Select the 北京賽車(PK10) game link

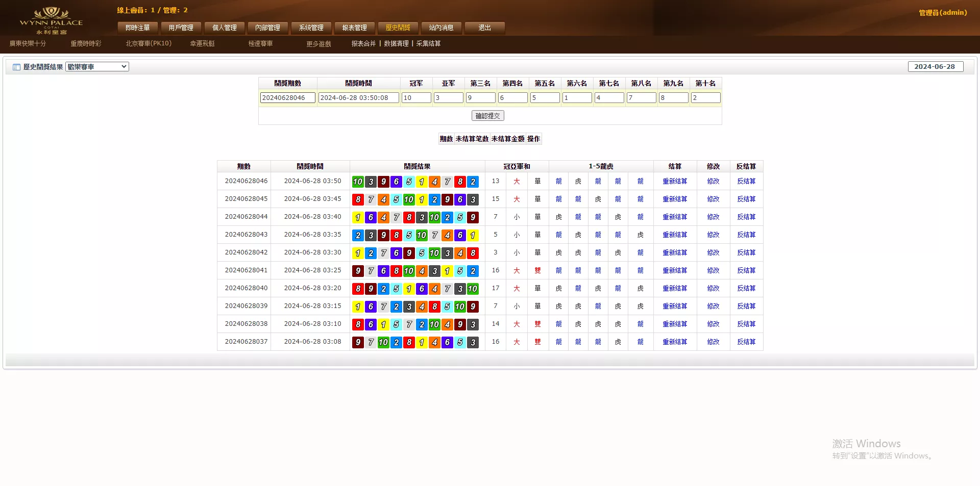(149, 44)
